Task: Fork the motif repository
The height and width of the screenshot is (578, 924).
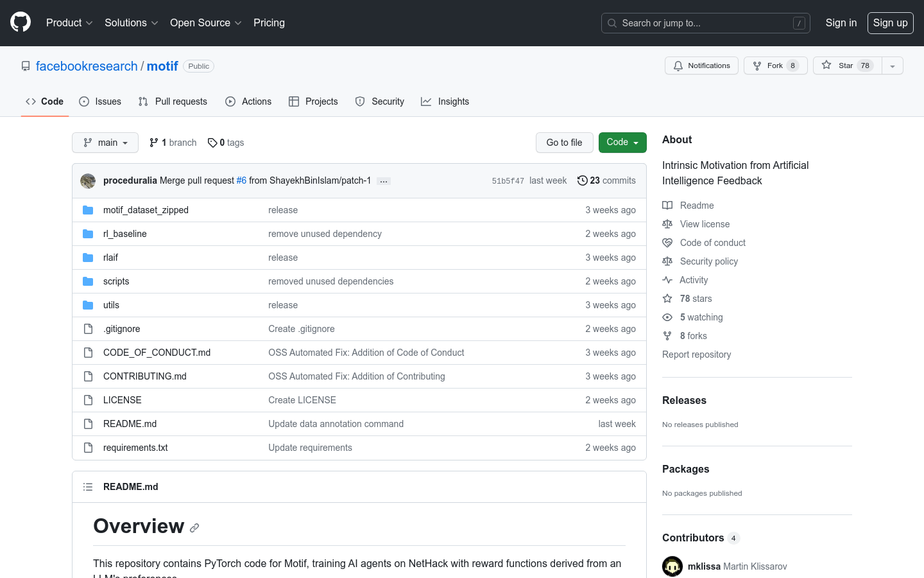Action: click(775, 66)
